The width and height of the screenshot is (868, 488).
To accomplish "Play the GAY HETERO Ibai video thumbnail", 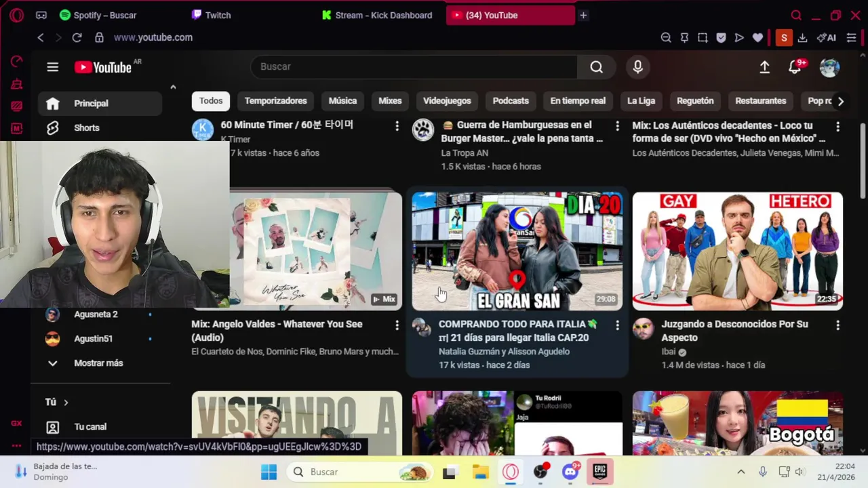I will (x=738, y=251).
